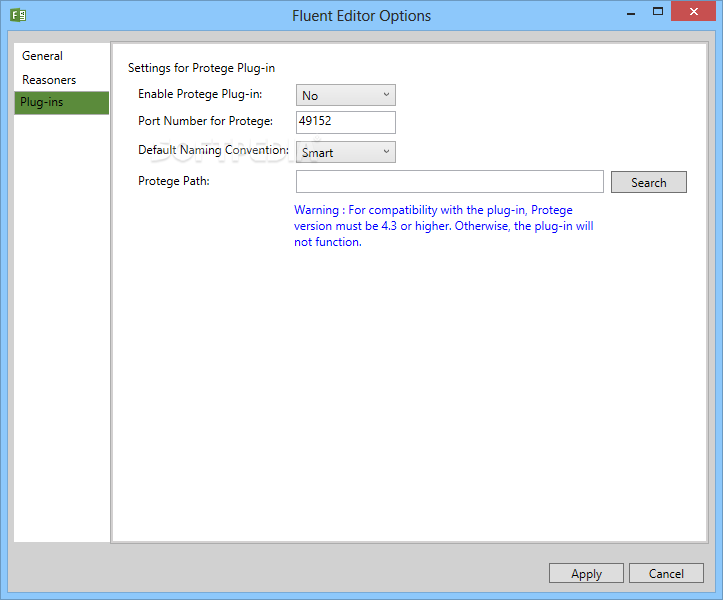Click the Fluent Editor app icon in title bar
Image resolution: width=723 pixels, height=600 pixels.
[18, 15]
